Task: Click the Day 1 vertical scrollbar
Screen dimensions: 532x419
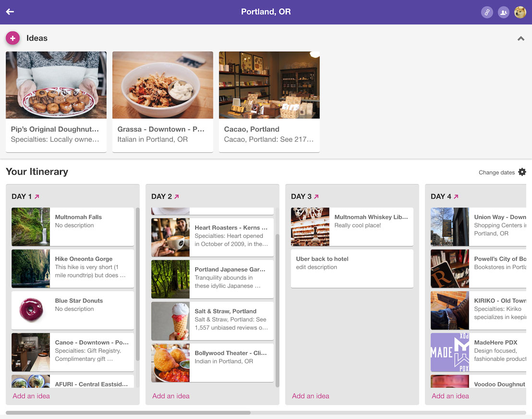Action: (x=138, y=284)
